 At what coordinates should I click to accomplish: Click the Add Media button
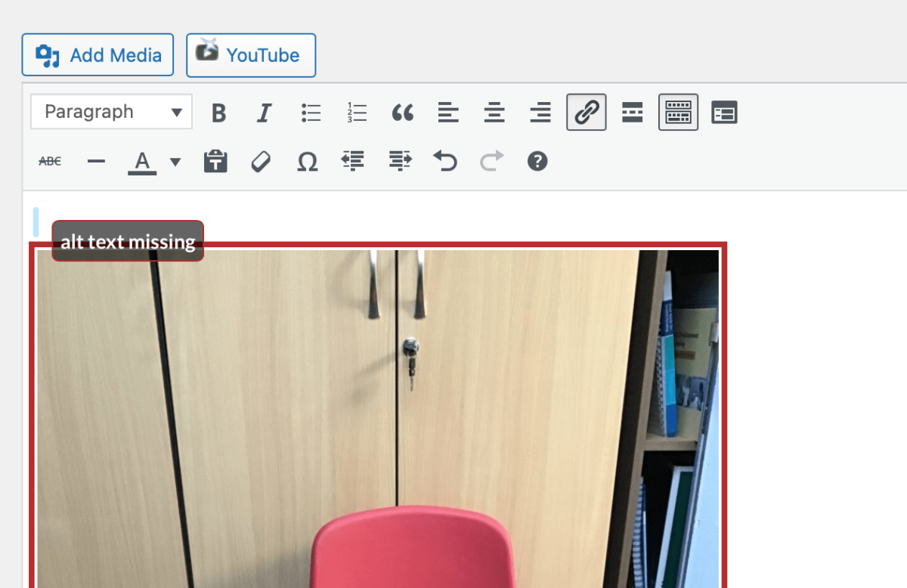pyautogui.click(x=98, y=55)
